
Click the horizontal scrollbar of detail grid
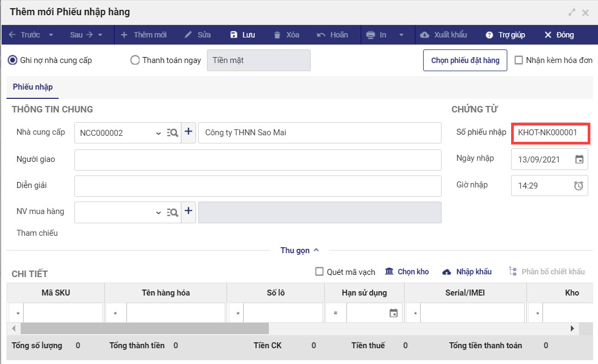[144, 329]
